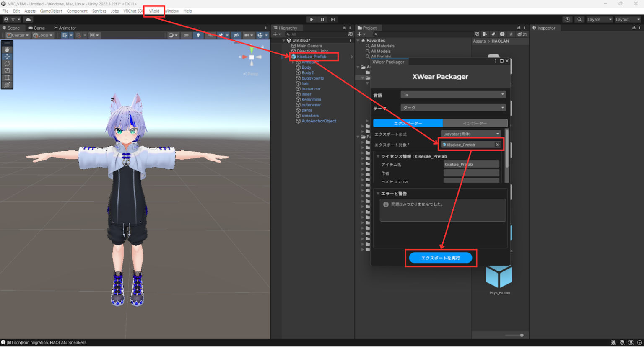Click the 作者 author input field
Image resolution: width=644 pixels, height=362 pixels.
tap(471, 173)
